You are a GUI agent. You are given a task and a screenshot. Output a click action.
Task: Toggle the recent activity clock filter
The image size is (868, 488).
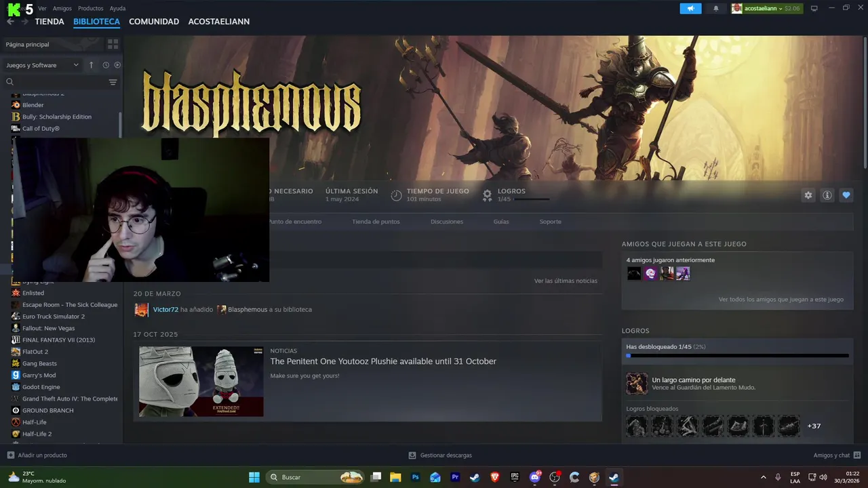coord(106,65)
